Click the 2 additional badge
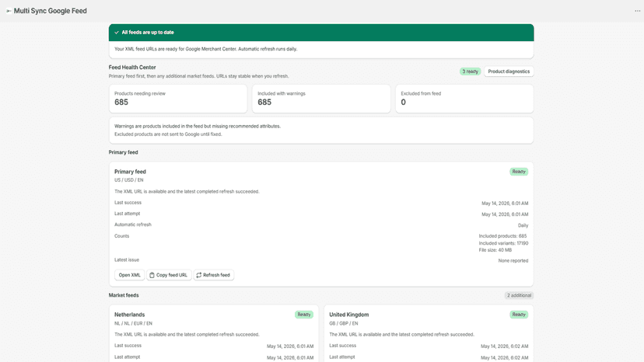The height and width of the screenshot is (362, 644). coord(519,295)
